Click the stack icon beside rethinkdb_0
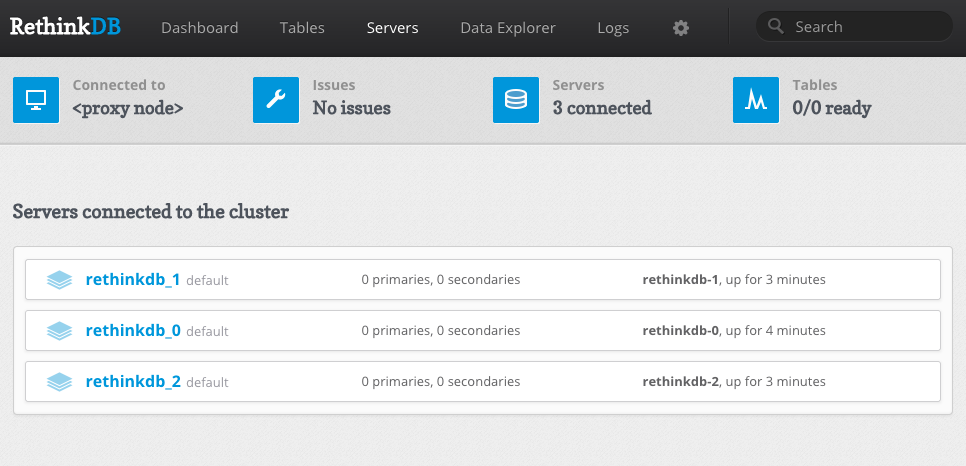966x466 pixels. click(x=59, y=331)
